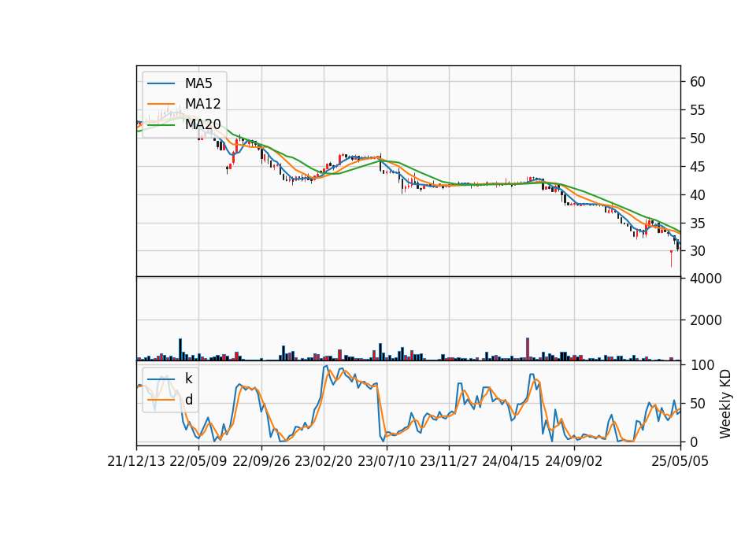The width and height of the screenshot is (756, 543).
Task: Click the 24/09/02 date axis label
Action: [x=574, y=461]
